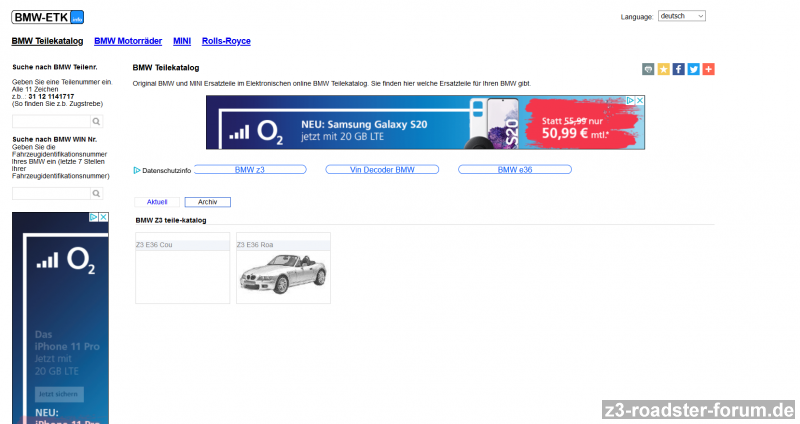Click the AdChoices icon on sidebar ad
The height and width of the screenshot is (424, 800).
point(93,217)
